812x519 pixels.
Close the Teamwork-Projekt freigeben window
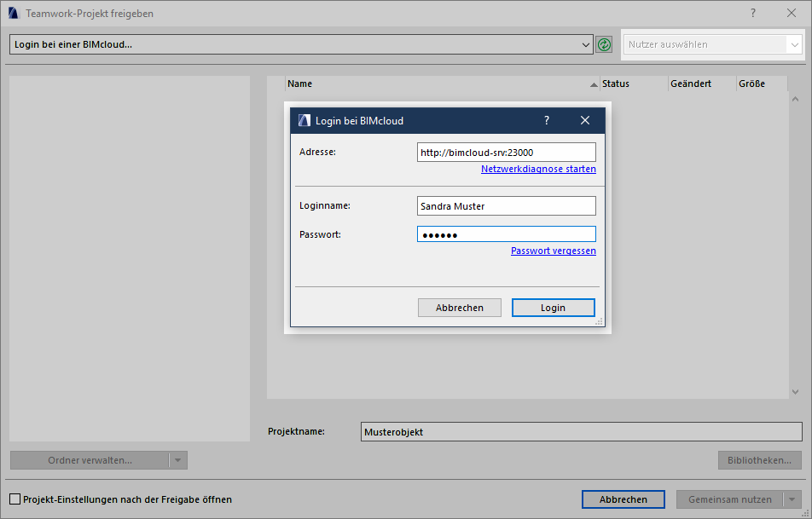tap(792, 14)
